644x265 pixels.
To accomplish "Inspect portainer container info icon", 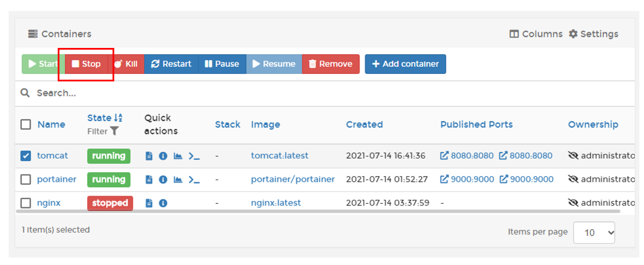I will click(x=163, y=180).
